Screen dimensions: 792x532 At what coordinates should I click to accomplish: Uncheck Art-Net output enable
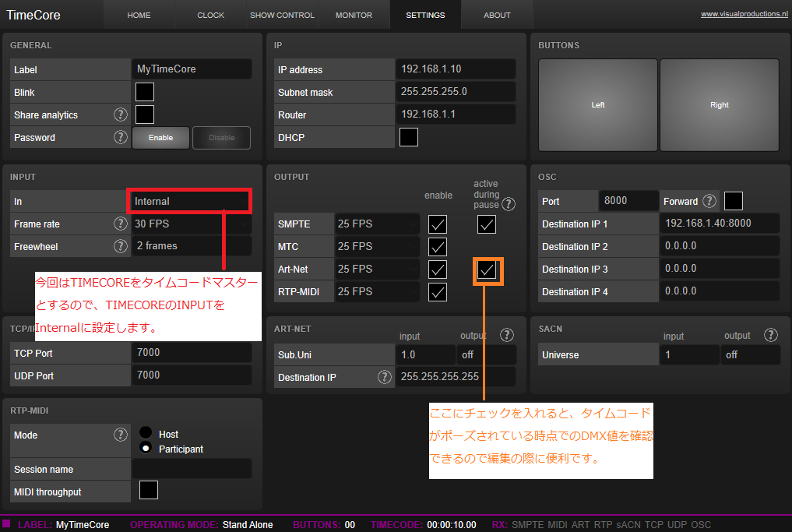click(438, 270)
